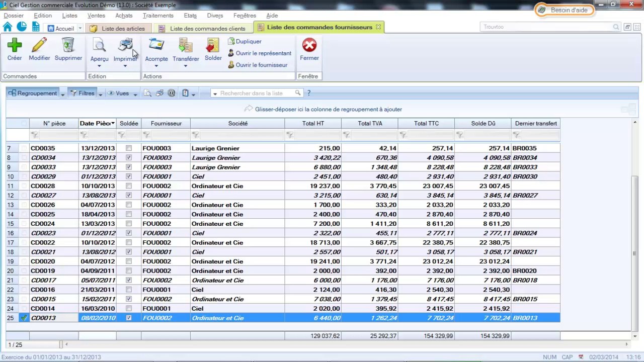Open the Accueil dropdown arrow
The image size is (644, 362).
80,29
